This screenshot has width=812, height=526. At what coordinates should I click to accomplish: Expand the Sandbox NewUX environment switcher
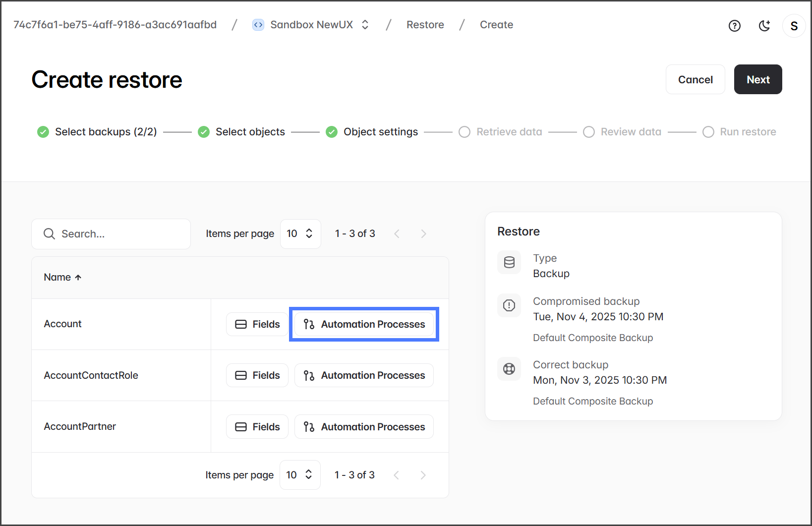pos(365,25)
